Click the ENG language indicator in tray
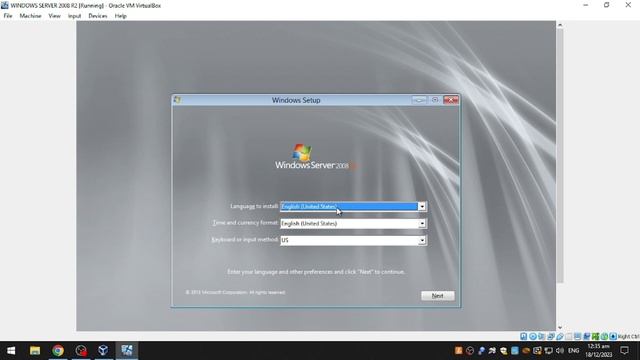This screenshot has height=360, width=640. click(573, 351)
